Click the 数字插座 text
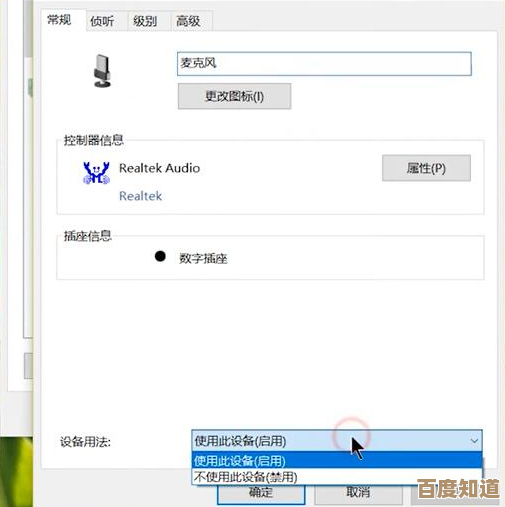 tap(203, 258)
